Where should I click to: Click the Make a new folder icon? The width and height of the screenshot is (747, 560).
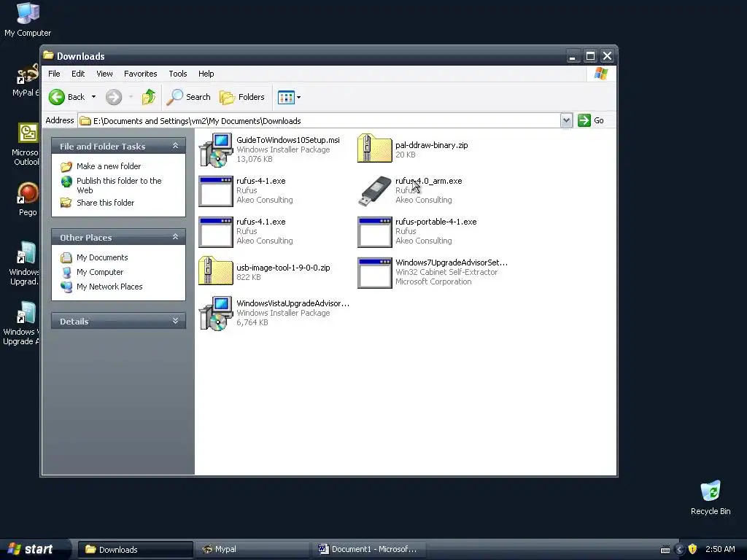66,167
